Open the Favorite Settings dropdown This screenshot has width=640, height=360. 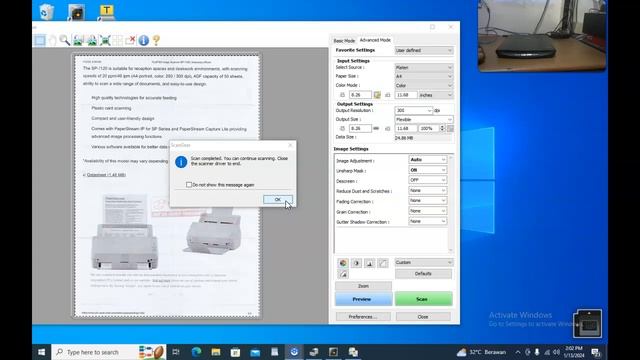click(424, 51)
